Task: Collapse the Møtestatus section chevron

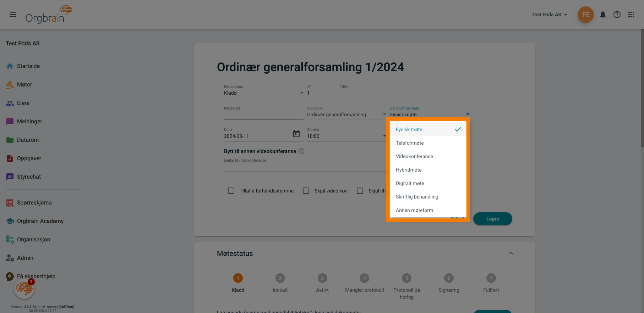Action: [x=511, y=253]
